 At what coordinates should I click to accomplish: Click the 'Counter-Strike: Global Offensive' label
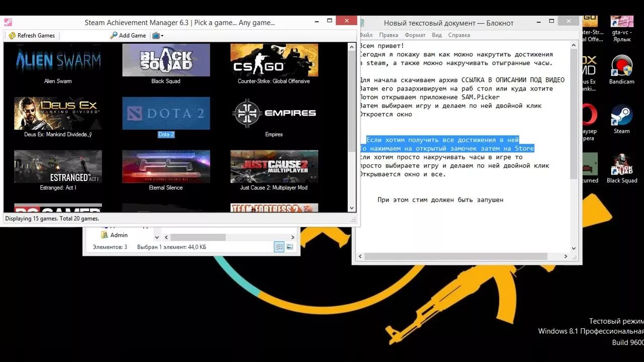click(x=274, y=81)
